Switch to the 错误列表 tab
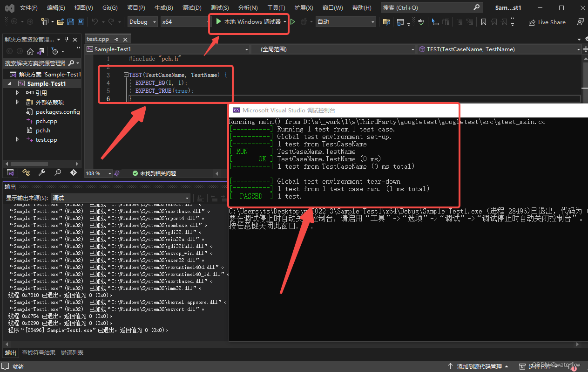This screenshot has width=588, height=372. click(x=72, y=353)
